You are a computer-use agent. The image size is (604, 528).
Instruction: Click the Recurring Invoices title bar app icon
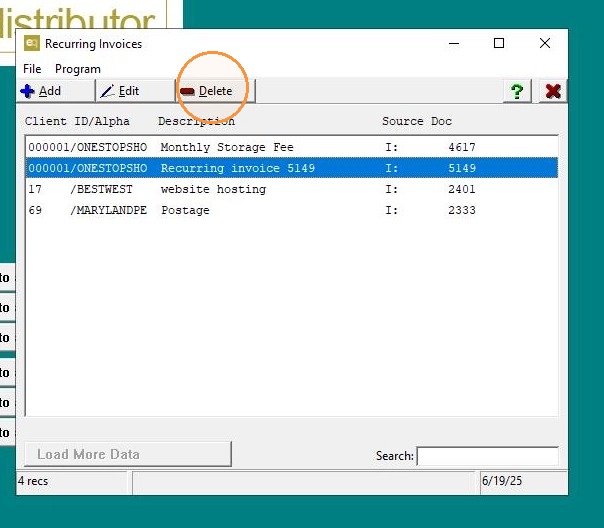(x=32, y=43)
